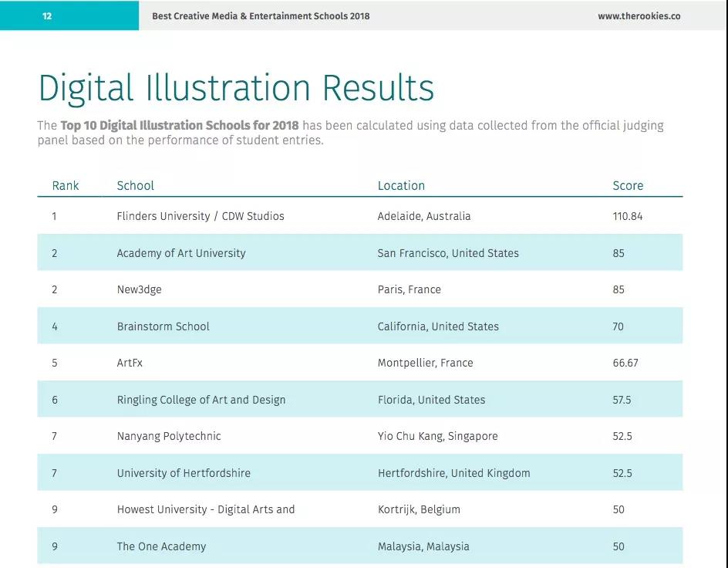Click Ringling College of Art and Design

coord(201,400)
